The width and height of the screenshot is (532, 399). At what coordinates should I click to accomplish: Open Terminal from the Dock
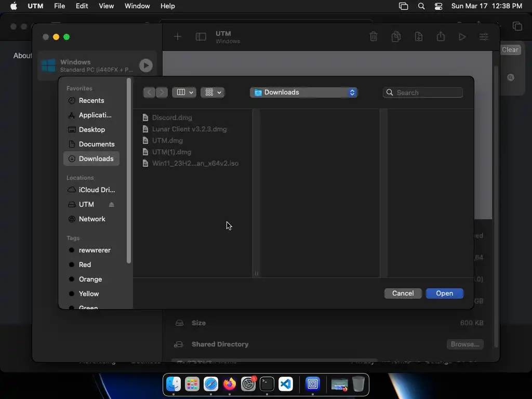click(x=267, y=384)
